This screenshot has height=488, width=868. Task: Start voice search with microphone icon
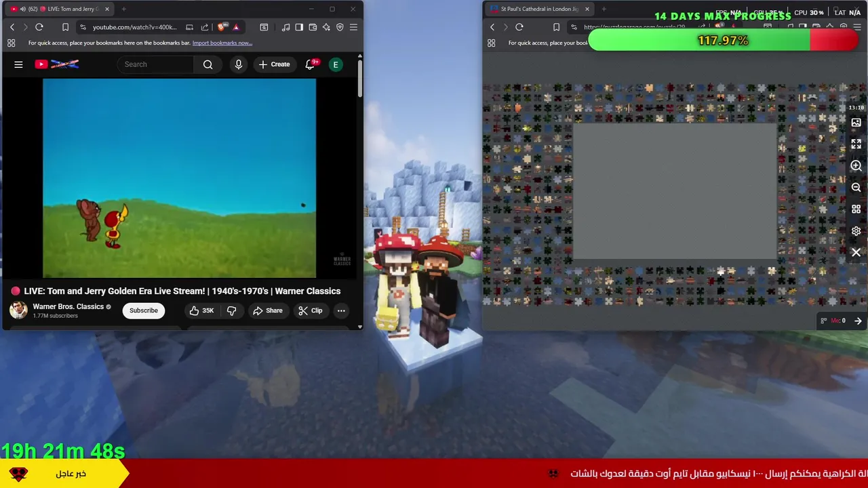pos(238,64)
